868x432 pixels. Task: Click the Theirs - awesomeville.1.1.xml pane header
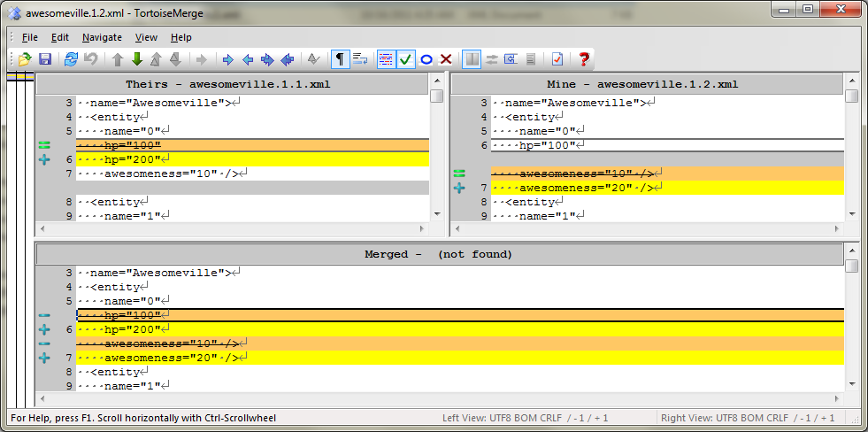click(x=233, y=84)
